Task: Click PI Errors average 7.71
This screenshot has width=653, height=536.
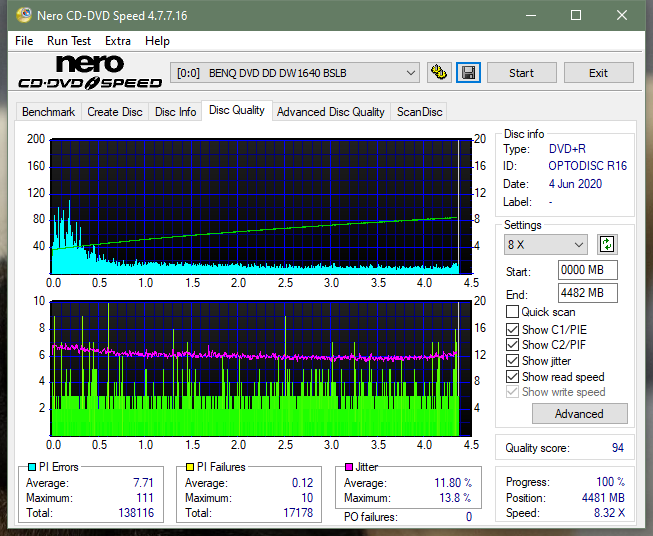Action: click(143, 483)
